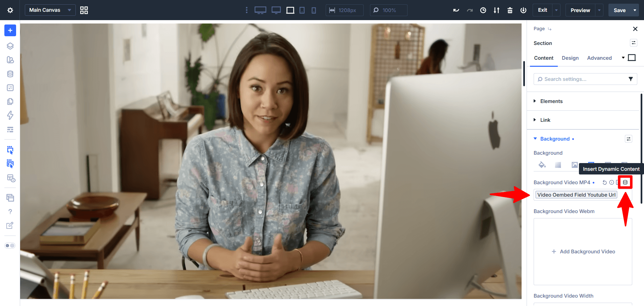644x306 pixels.
Task: Click Add Background Video under Webm
Action: click(583, 252)
